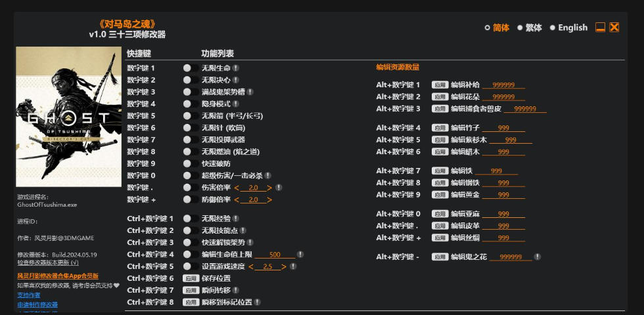Click 编辑铁 quantity field
The image size is (644, 315).
[496, 171]
